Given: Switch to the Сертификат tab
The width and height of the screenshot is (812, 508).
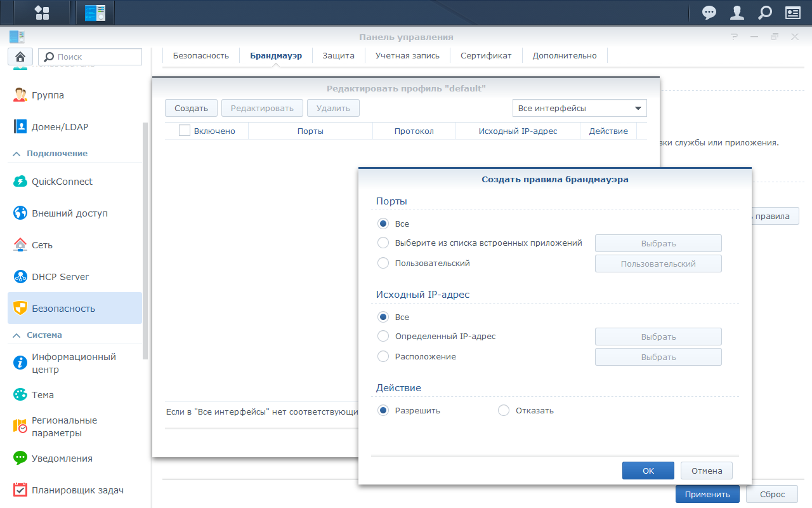Looking at the screenshot, I should 486,55.
